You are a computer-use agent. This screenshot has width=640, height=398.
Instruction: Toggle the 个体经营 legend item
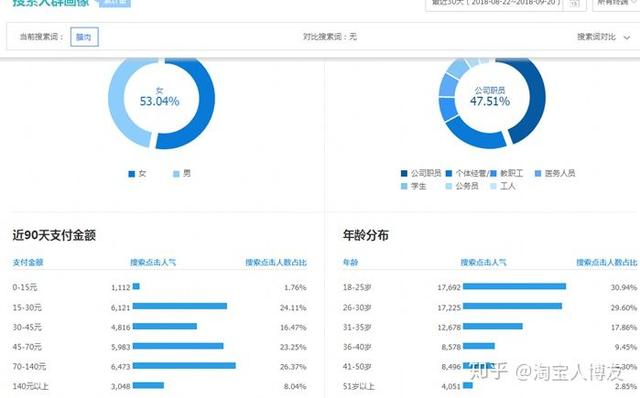click(467, 173)
